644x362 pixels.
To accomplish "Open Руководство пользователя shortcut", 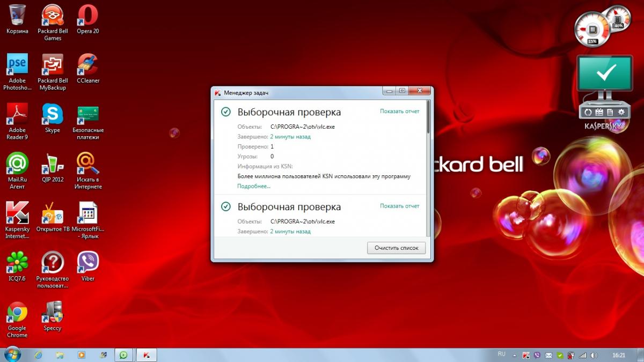I will pyautogui.click(x=53, y=269).
